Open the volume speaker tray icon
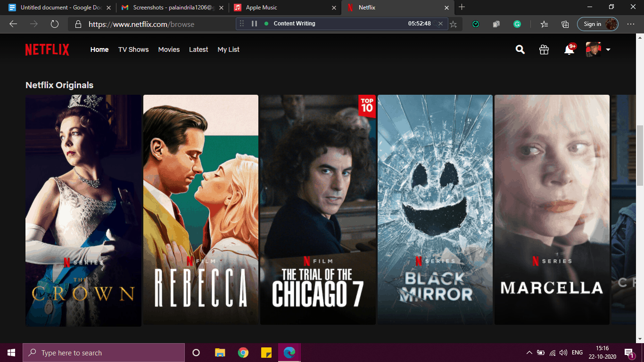The image size is (644, 362). tap(563, 353)
